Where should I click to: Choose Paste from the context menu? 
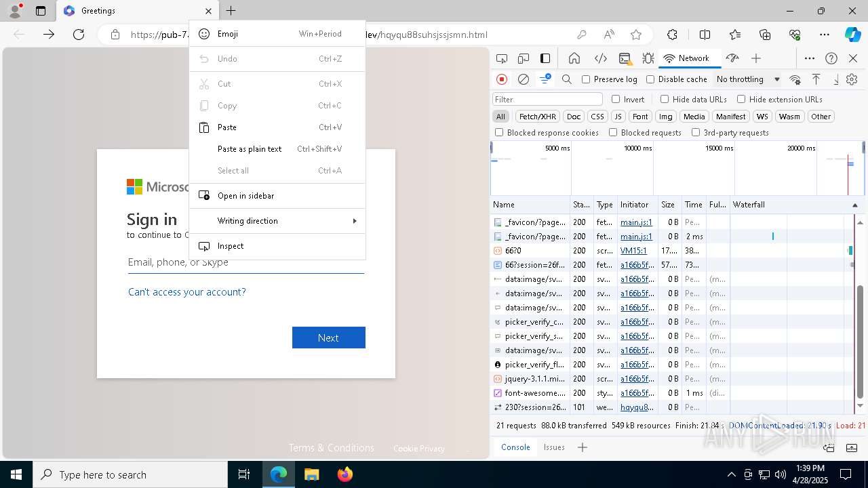(277, 127)
